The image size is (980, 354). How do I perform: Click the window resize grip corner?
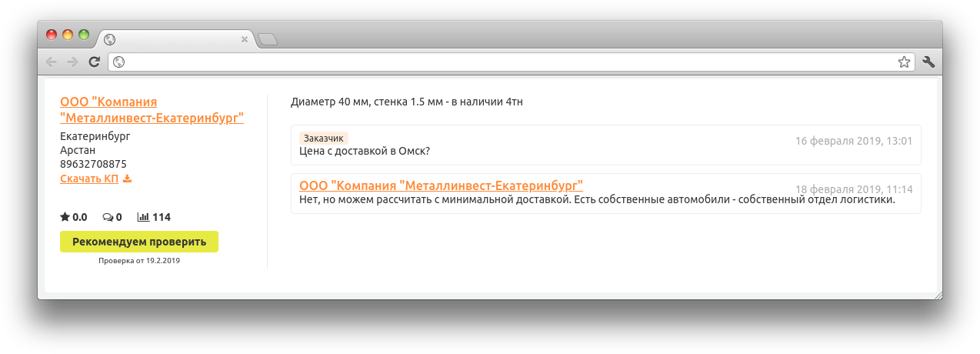pos(937,295)
